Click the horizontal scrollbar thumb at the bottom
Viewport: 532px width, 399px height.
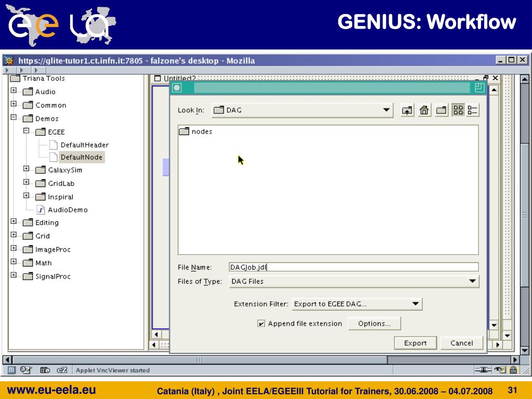click(x=200, y=360)
